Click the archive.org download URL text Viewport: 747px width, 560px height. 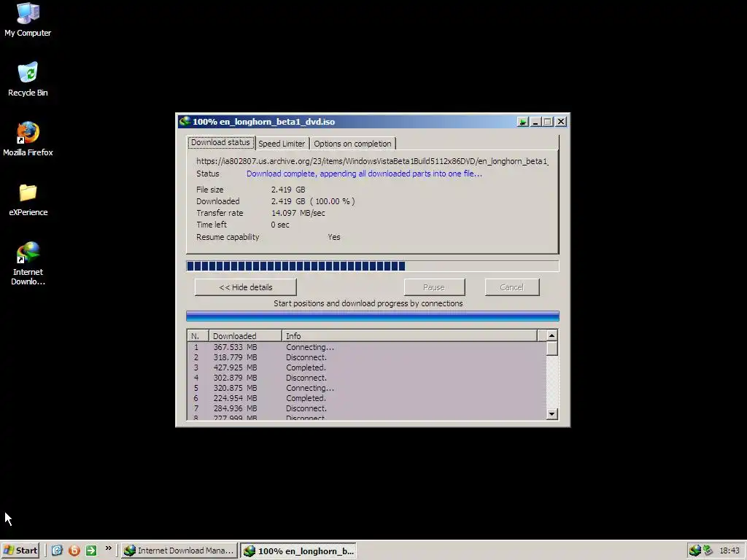click(x=372, y=161)
